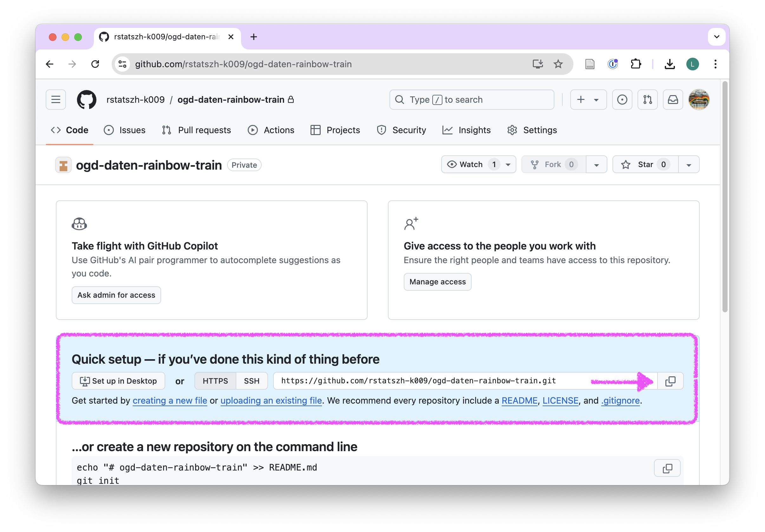Screen dimensions: 765x532
Task: Click the blue circular info extension icon
Action: pyautogui.click(x=612, y=64)
